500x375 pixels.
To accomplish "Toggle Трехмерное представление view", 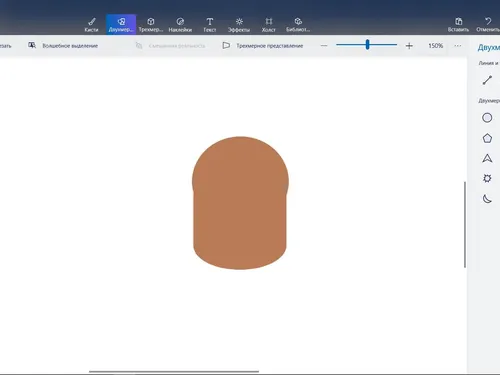I will tap(263, 46).
